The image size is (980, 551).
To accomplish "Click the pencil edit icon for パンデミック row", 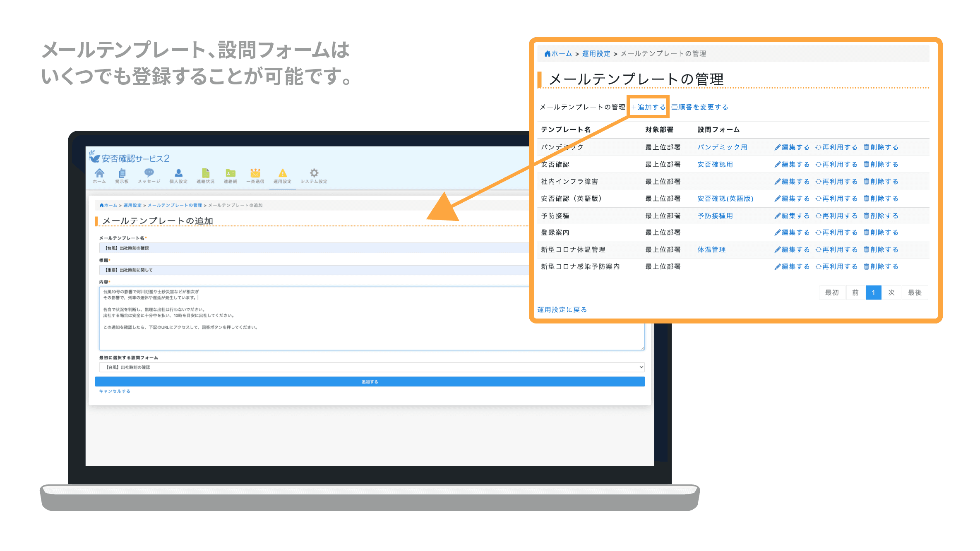I will coord(777,147).
